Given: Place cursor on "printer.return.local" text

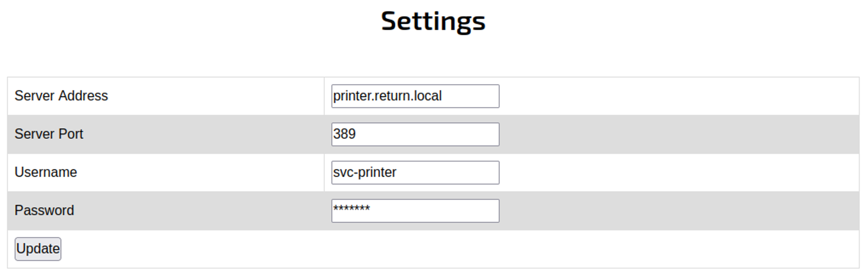Looking at the screenshot, I should pos(387,96).
